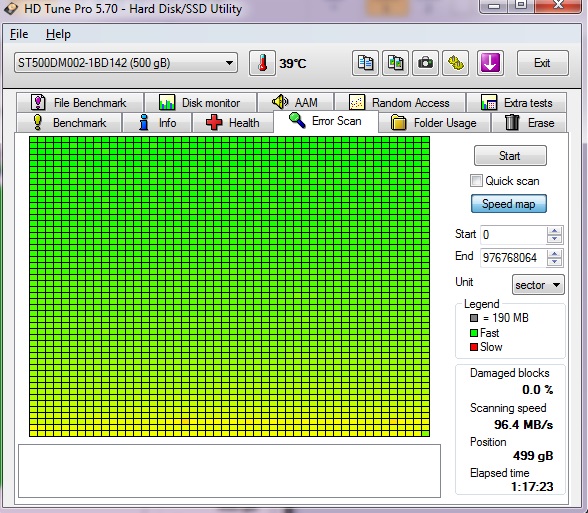588x513 pixels.
Task: Open the Folder Usage tab
Action: 434,123
